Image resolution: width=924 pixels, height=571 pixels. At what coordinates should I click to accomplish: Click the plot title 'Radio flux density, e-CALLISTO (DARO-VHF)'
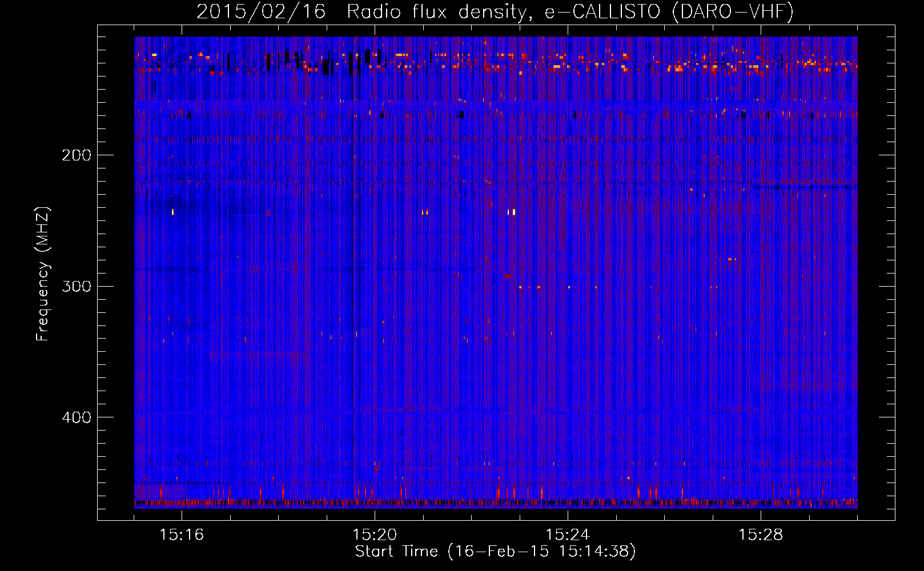(x=570, y=12)
